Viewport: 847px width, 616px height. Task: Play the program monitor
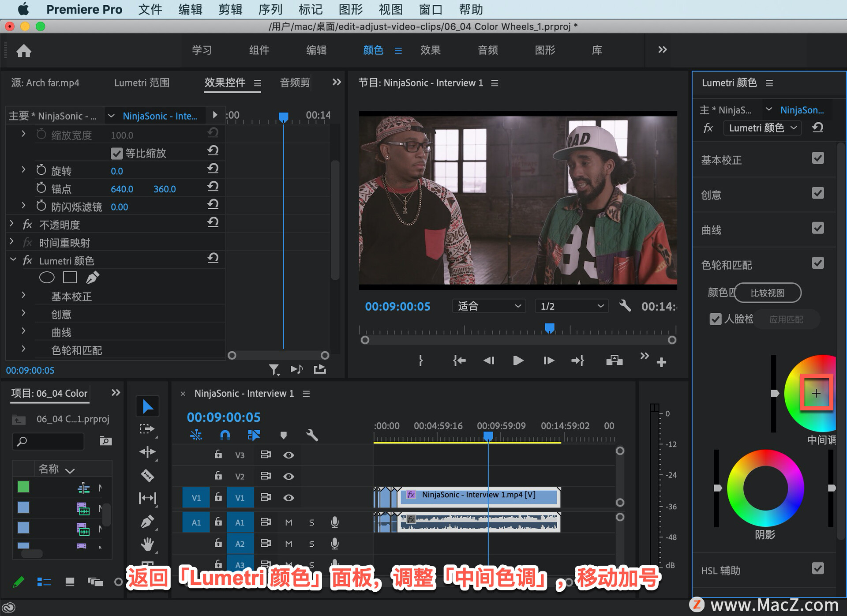click(x=518, y=361)
